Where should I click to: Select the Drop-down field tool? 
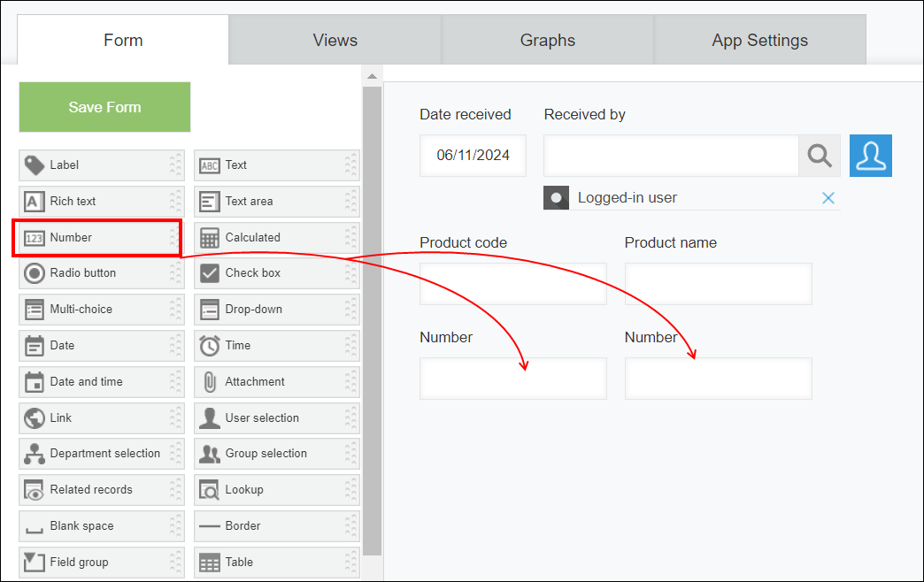click(x=276, y=309)
